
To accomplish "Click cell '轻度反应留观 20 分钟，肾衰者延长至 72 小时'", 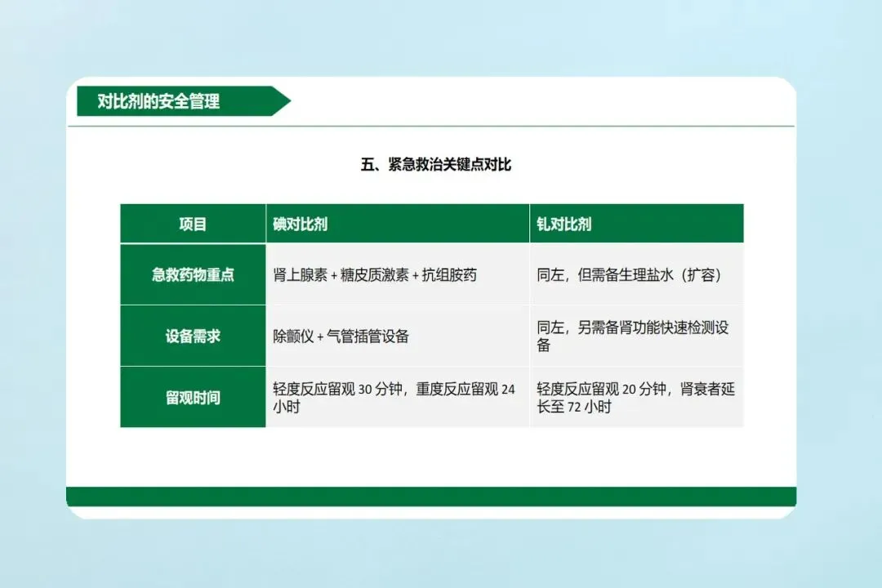I will click(x=637, y=397).
